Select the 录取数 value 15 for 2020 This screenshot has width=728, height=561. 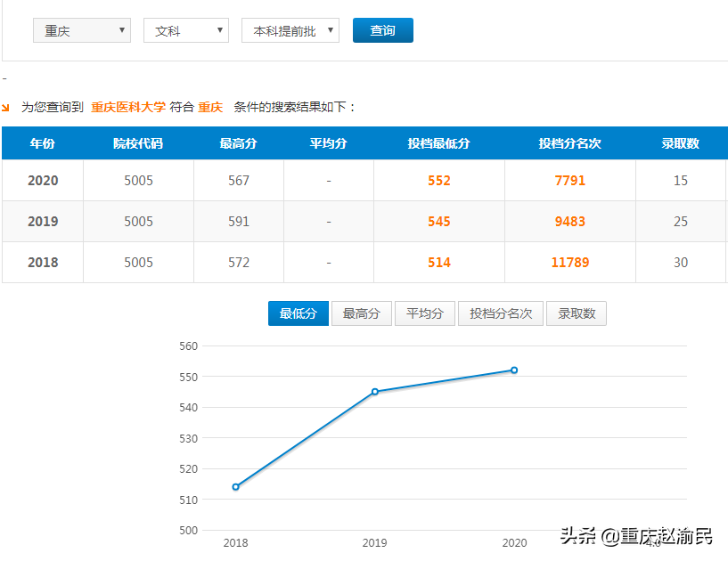tap(680, 180)
